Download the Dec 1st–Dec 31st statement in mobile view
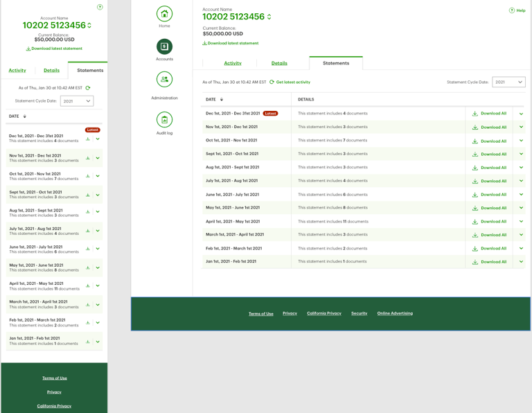532x413 pixels. (x=87, y=139)
